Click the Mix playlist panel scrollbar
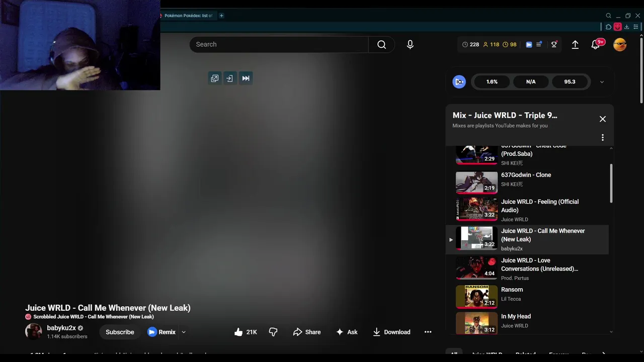The image size is (644, 362). click(611, 184)
